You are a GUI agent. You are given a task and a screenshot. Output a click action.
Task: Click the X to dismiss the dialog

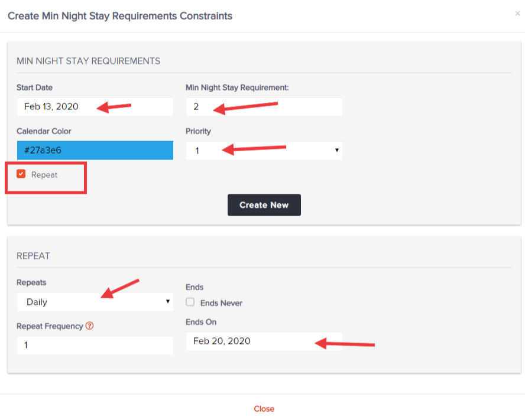coord(517,12)
